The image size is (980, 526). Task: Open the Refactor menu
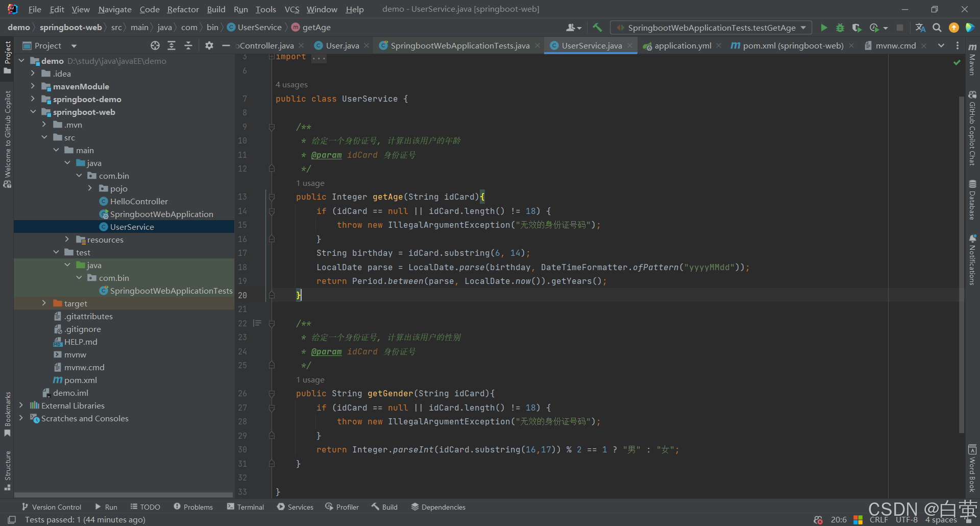[183, 9]
